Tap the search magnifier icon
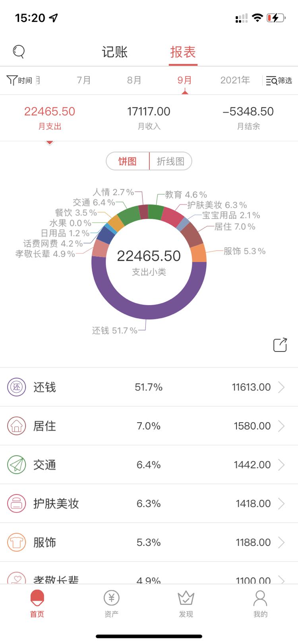This screenshot has height=644, width=298. coord(19,52)
